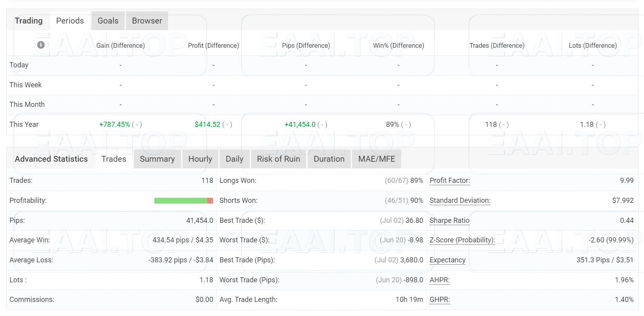Open the Hourly statistics tab
Viewport: 644px width, 316px height.
coord(200,159)
